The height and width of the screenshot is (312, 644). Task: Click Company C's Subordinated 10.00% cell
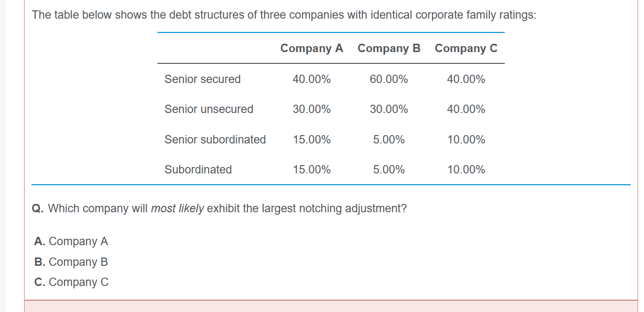[466, 170]
